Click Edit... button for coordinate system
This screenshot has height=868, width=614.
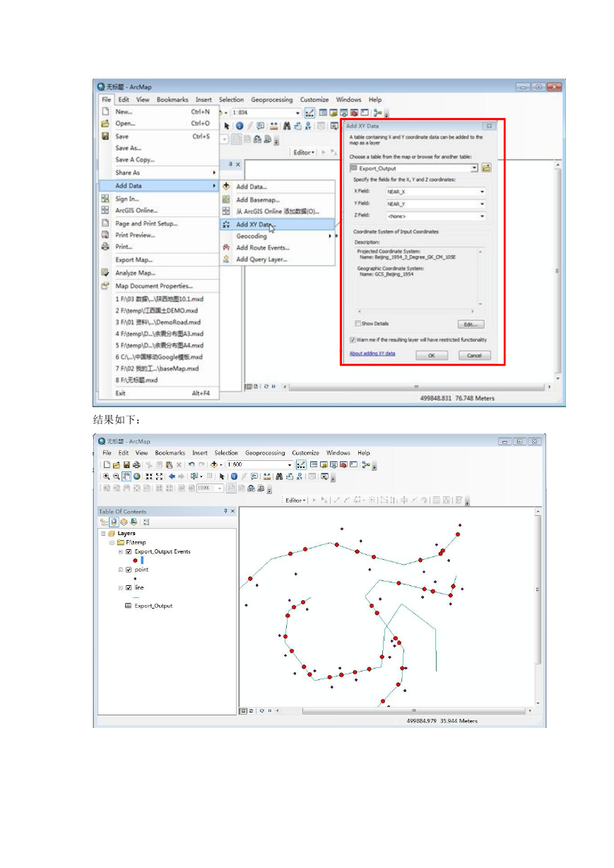[471, 324]
